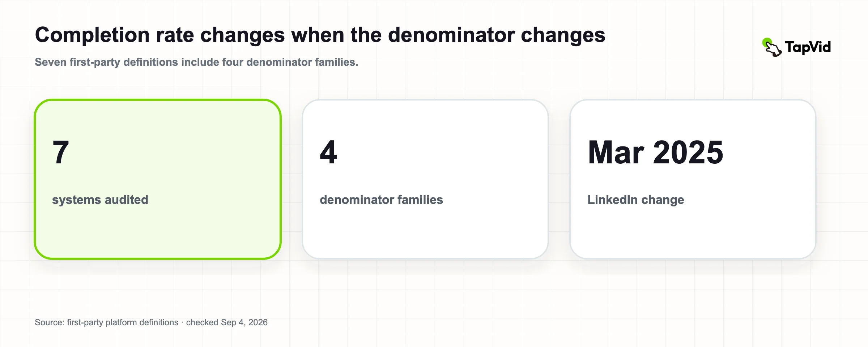The width and height of the screenshot is (868, 347).
Task: Click the LinkedIn change label
Action: coord(635,200)
